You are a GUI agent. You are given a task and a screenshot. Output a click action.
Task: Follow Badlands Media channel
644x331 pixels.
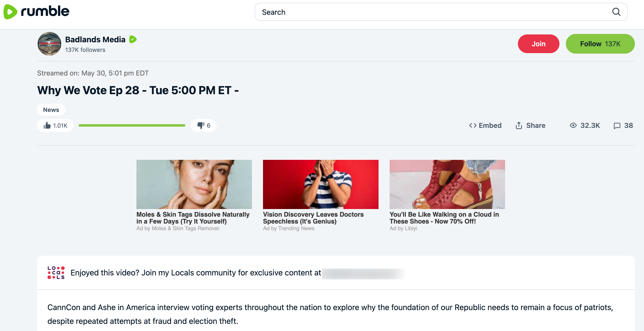click(600, 44)
